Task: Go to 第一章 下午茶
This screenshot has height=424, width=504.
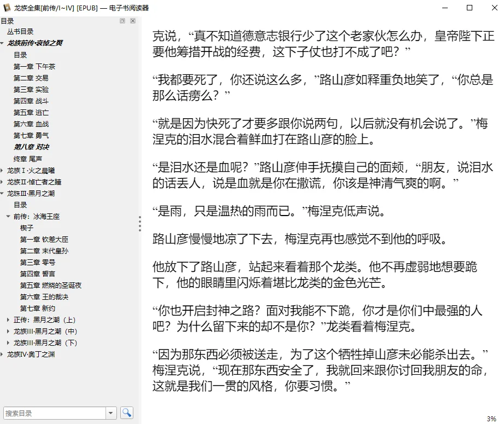Action: pos(34,67)
